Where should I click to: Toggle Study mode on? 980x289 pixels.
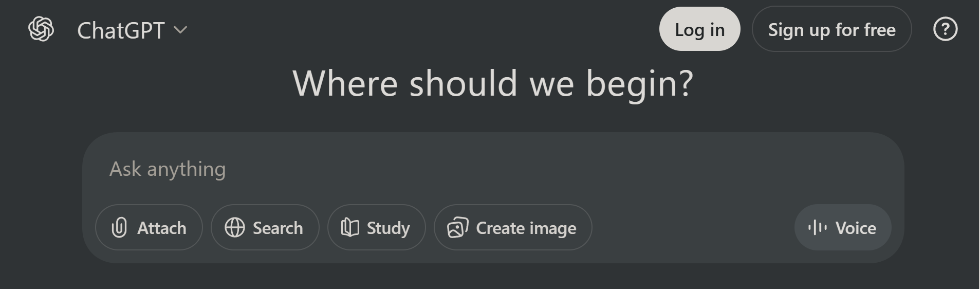388,228
